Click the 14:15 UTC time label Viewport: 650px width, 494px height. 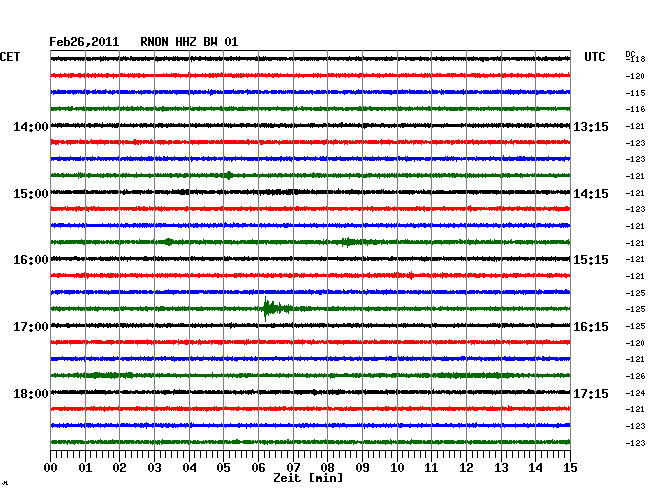[x=591, y=194]
